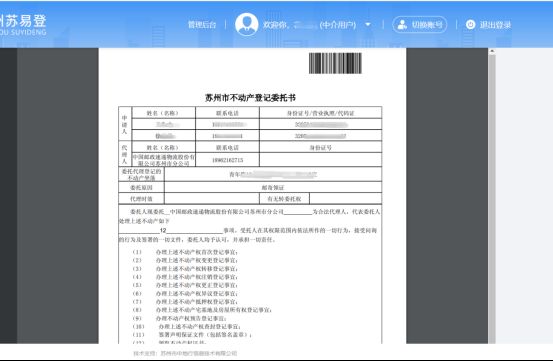Select the 中国邮政速递物流 agent name cell
Viewport: 553px width, 361px height.
click(164, 160)
